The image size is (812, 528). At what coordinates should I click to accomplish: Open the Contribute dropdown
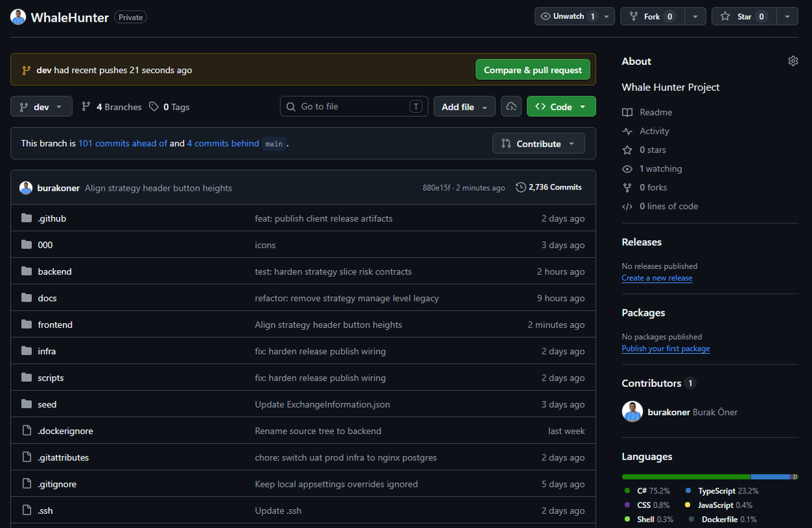[539, 143]
